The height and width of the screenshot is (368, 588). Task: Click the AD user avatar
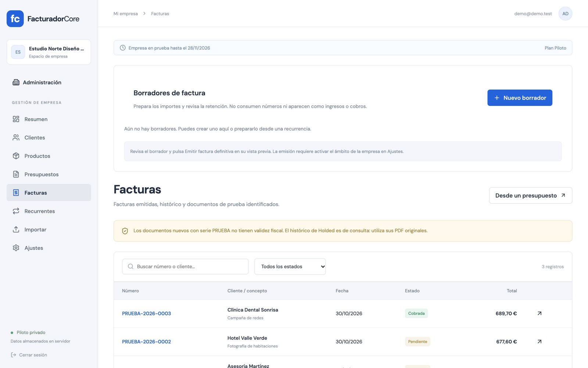coord(565,14)
